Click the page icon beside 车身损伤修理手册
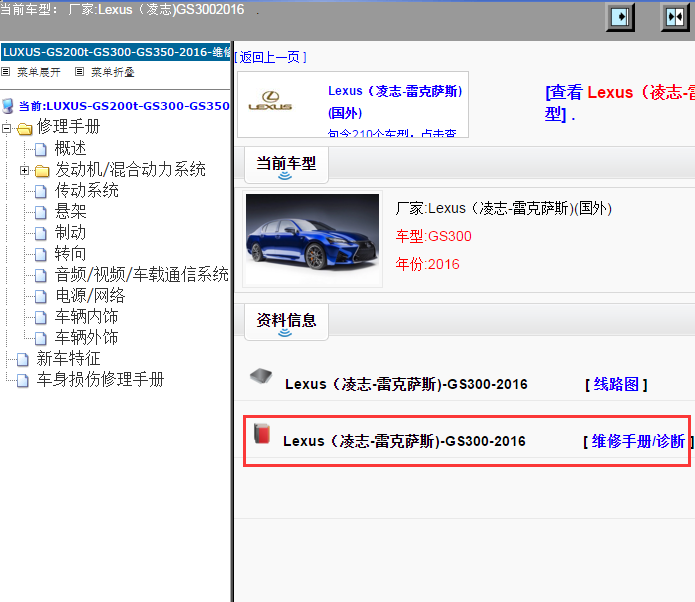Viewport: 695px width, 602px height. click(x=23, y=381)
